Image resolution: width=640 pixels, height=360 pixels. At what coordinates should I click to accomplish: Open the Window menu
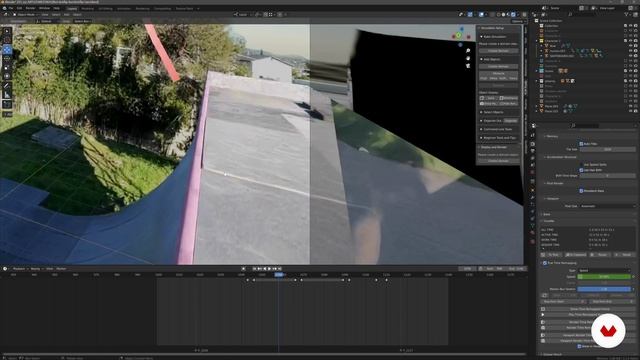pyautogui.click(x=44, y=8)
